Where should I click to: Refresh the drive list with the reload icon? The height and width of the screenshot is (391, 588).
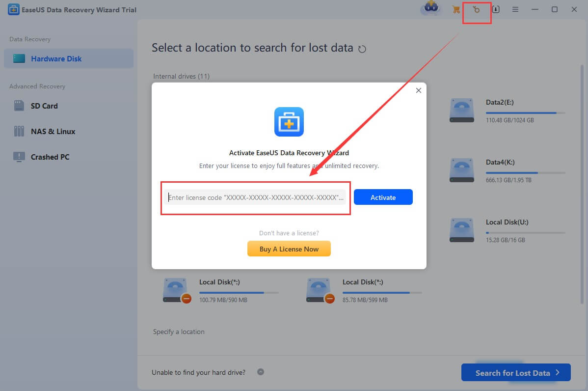tap(362, 49)
